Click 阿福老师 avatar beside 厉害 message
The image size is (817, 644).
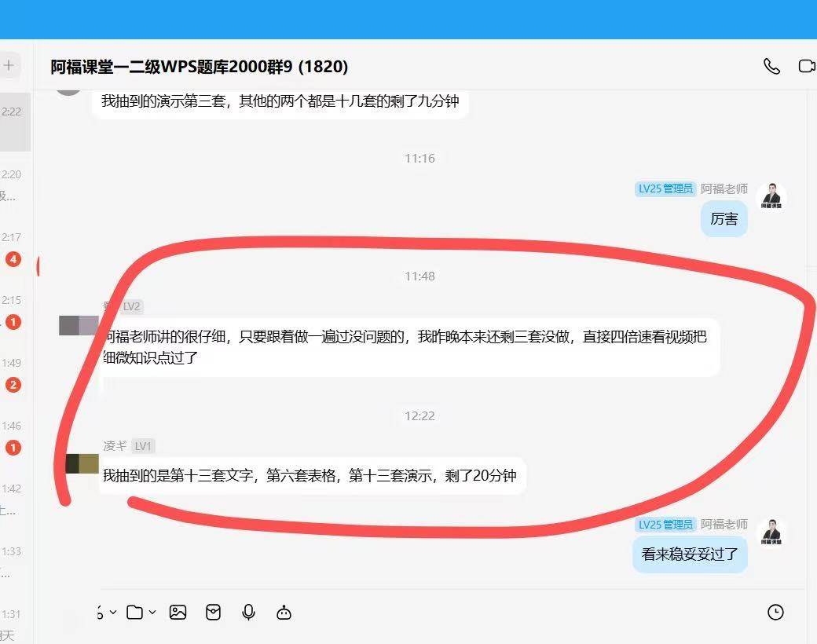pyautogui.click(x=771, y=196)
